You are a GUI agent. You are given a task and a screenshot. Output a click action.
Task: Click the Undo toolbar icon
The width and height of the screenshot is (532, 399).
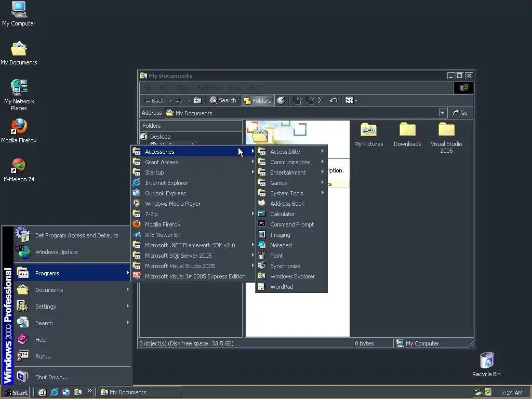(334, 100)
